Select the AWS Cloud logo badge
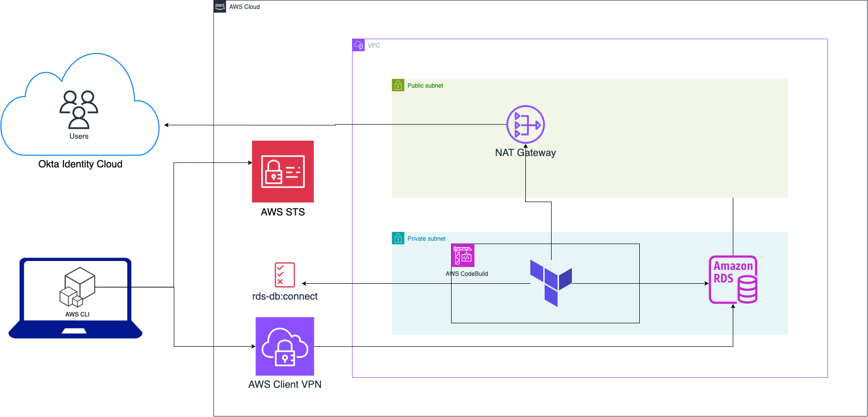 pyautogui.click(x=220, y=6)
